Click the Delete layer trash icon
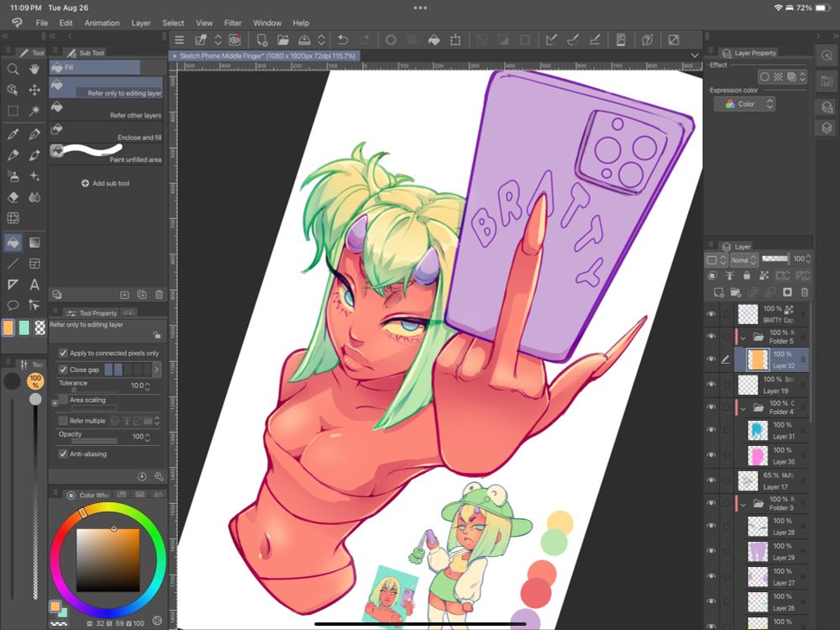 coord(804,292)
